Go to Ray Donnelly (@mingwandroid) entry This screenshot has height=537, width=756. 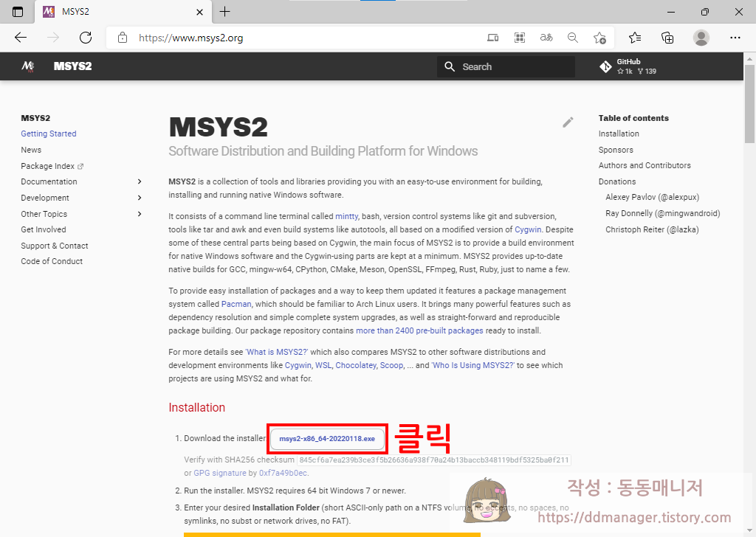pyautogui.click(x=663, y=213)
